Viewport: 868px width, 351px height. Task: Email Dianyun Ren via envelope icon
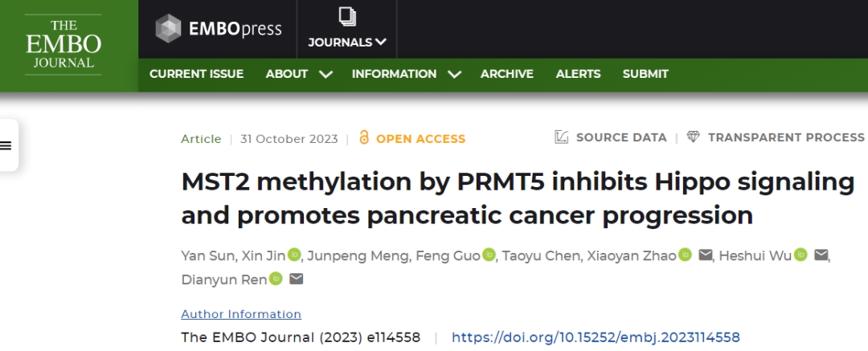tap(296, 279)
